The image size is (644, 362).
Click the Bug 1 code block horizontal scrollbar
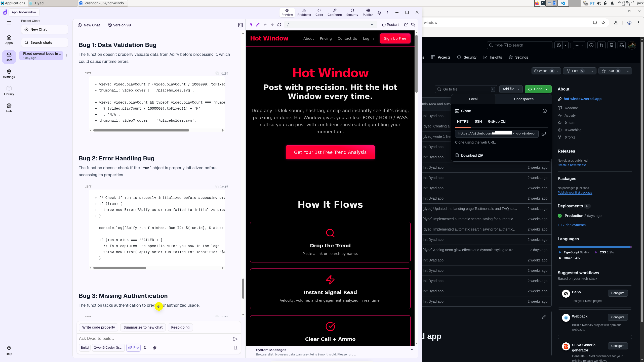[x=141, y=130]
